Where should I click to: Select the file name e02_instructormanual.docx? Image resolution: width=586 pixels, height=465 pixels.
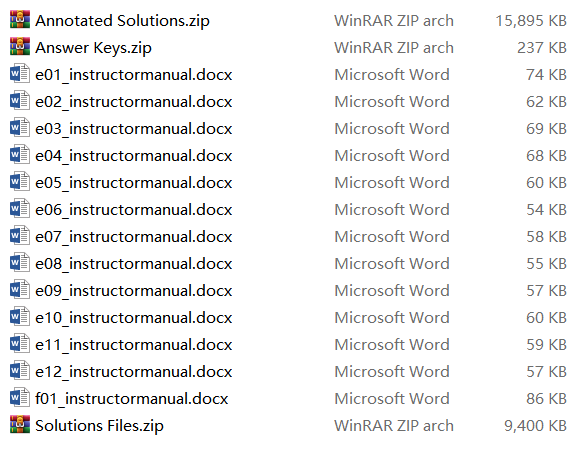[x=133, y=102]
